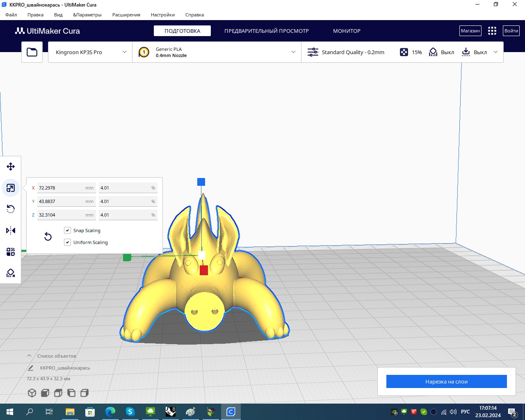Open the Магазин marketplace button
Screen dimensions: 525x420
point(470,31)
